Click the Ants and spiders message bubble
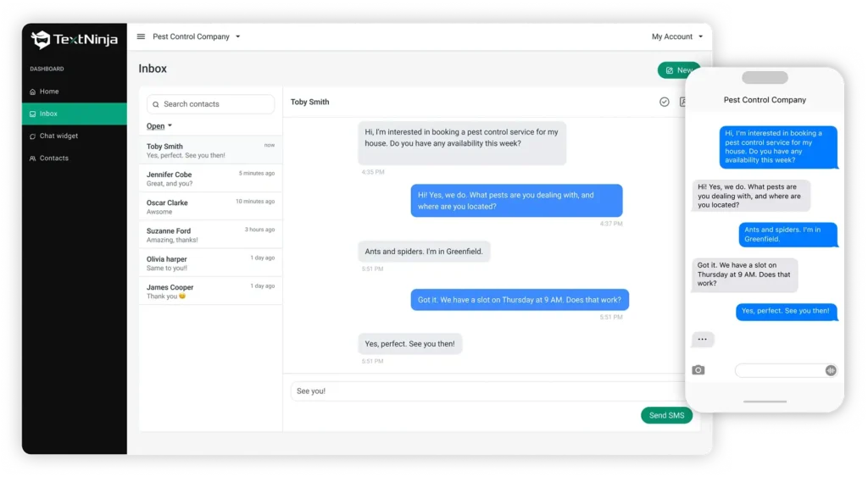The height and width of the screenshot is (477, 868). (424, 252)
